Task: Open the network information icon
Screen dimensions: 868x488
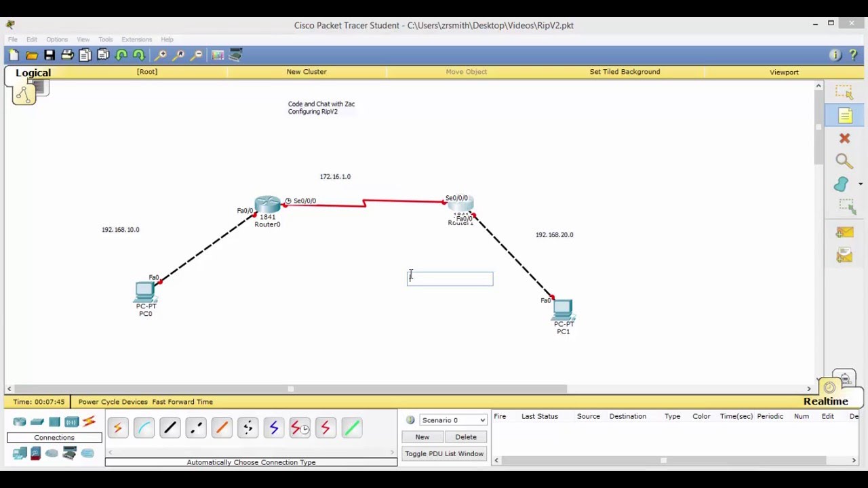Action: click(835, 56)
